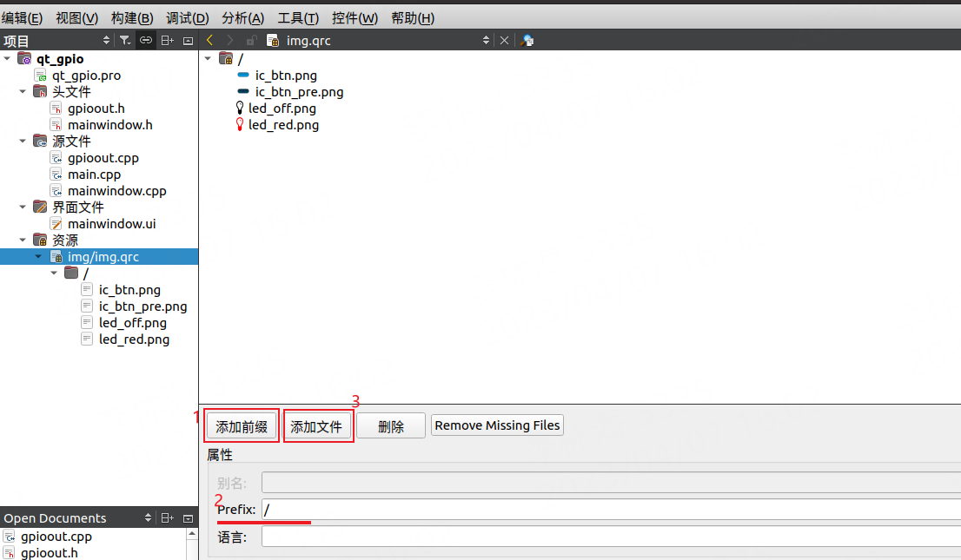Select led_red.png in the project tree
961x560 pixels.
(134, 339)
